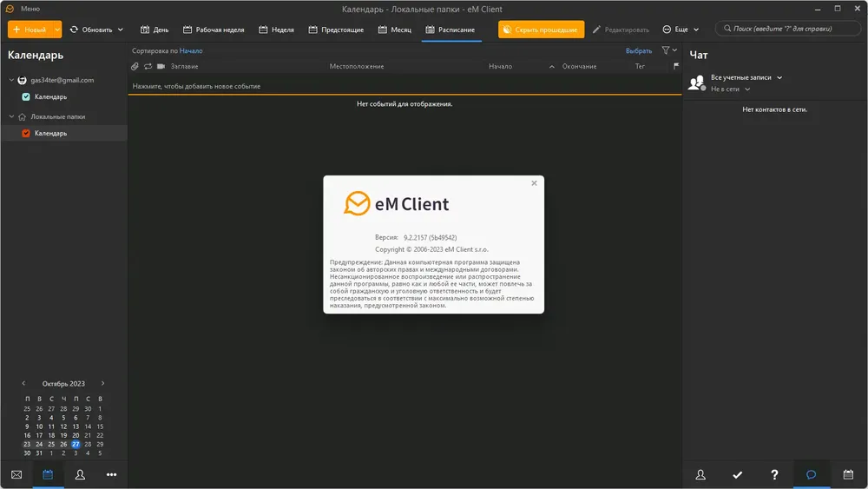Expand the Еще toolbar menu
This screenshot has height=489, width=868.
coord(681,30)
